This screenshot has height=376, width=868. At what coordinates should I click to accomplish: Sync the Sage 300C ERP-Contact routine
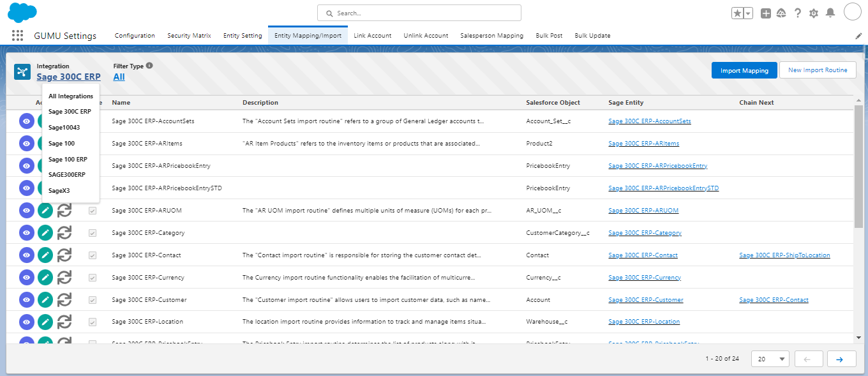pyautogui.click(x=64, y=255)
